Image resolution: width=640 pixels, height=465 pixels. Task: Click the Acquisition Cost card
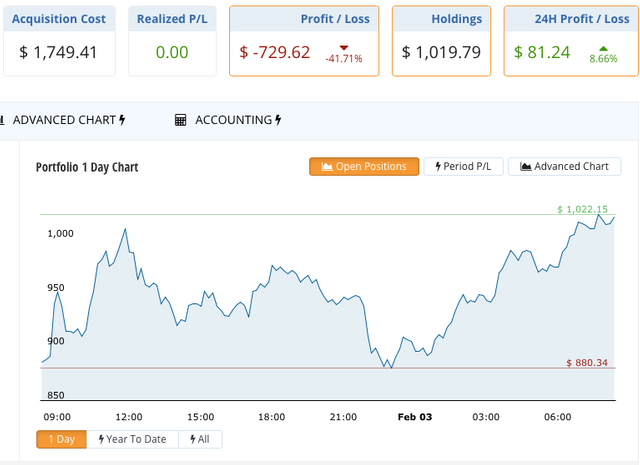(x=58, y=40)
